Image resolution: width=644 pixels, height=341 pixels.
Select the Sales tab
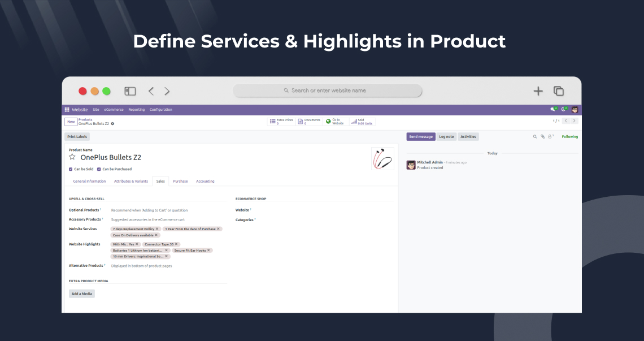point(160,181)
